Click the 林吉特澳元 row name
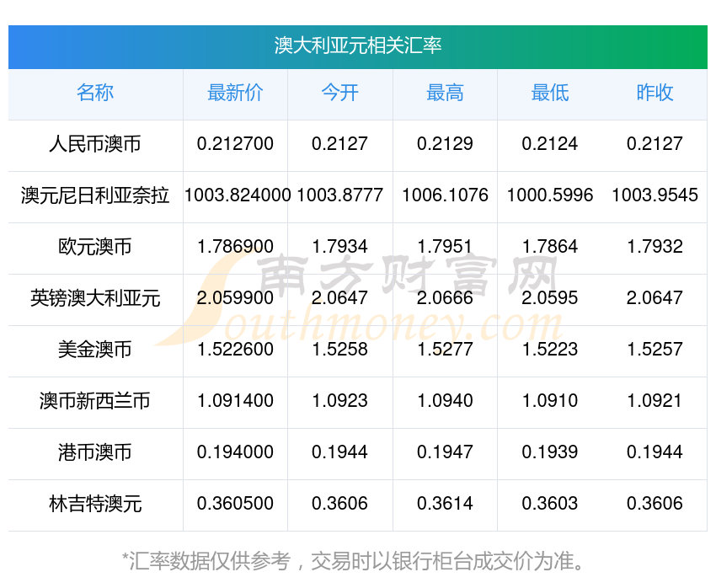Viewport: 716px width, 588px height. click(x=95, y=504)
